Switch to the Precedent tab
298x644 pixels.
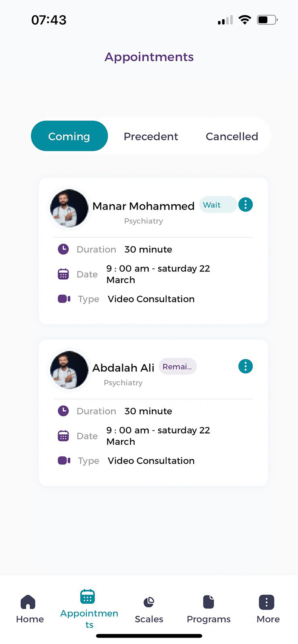151,137
